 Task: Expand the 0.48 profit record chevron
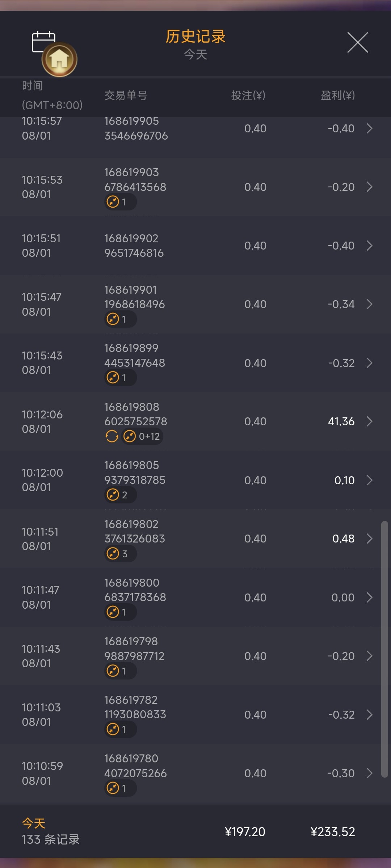[x=369, y=539]
